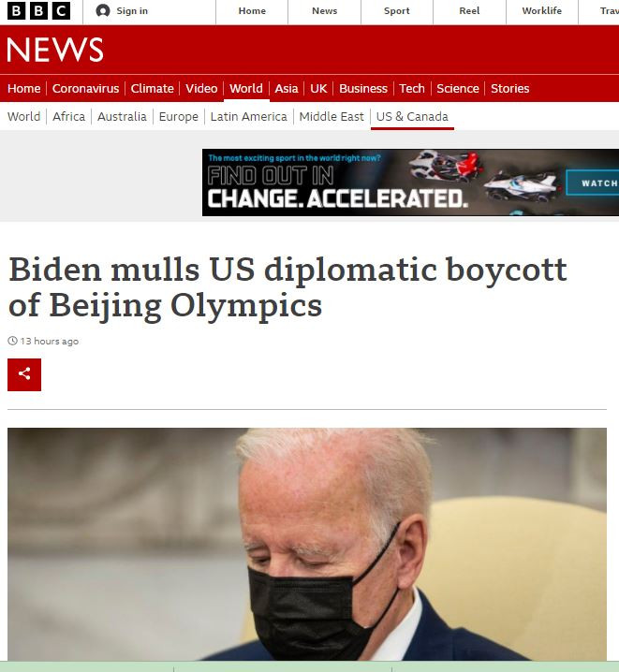Select the Coronavirus news category
619x672 pixels.
click(x=86, y=88)
